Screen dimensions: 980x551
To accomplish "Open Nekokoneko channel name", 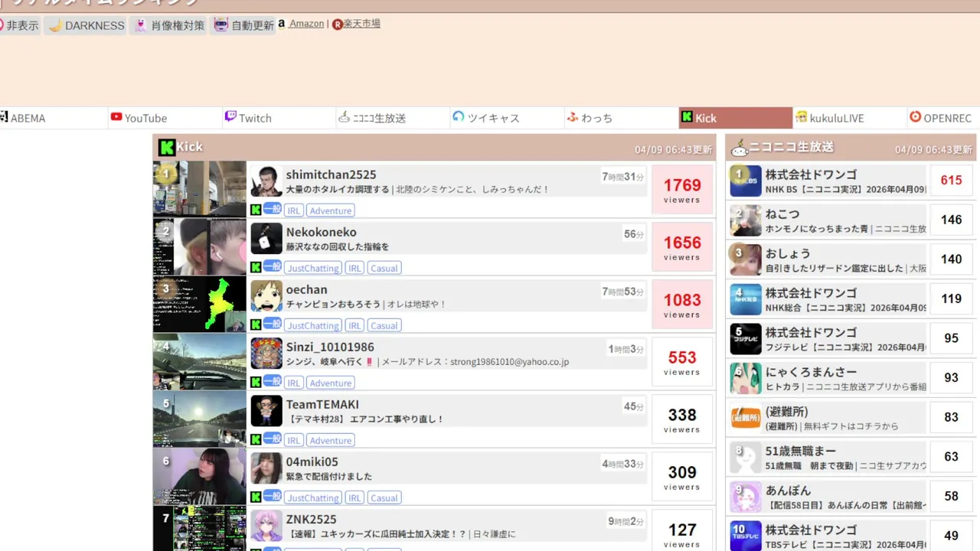I will coord(321,232).
